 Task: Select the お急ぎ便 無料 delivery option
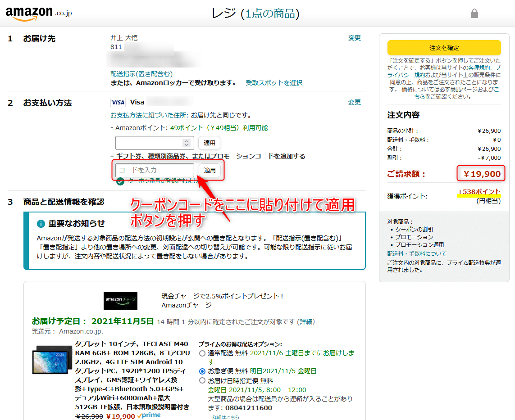[202, 371]
